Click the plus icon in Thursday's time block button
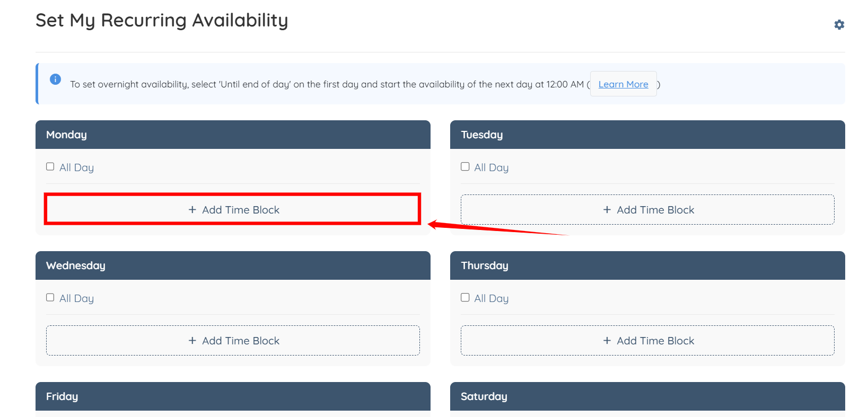 (x=607, y=341)
